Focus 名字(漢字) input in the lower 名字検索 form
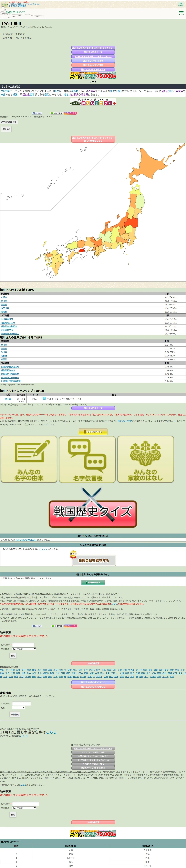Viewport: 186px width, 868px height. click(x=26, y=804)
